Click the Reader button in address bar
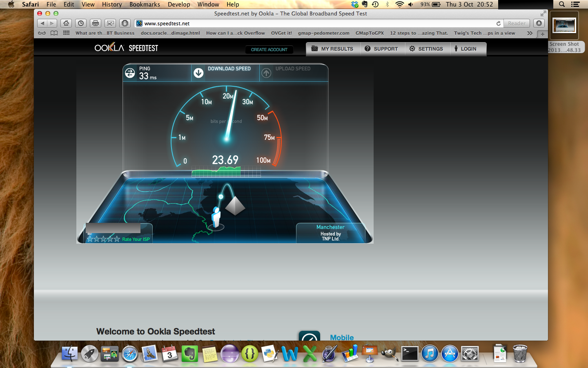588x368 pixels. [x=517, y=23]
